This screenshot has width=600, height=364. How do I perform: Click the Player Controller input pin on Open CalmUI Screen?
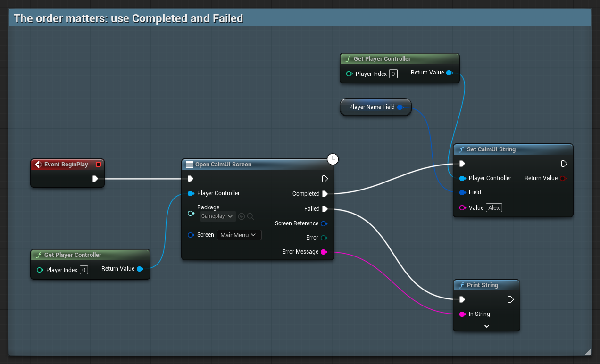pyautogui.click(x=191, y=193)
